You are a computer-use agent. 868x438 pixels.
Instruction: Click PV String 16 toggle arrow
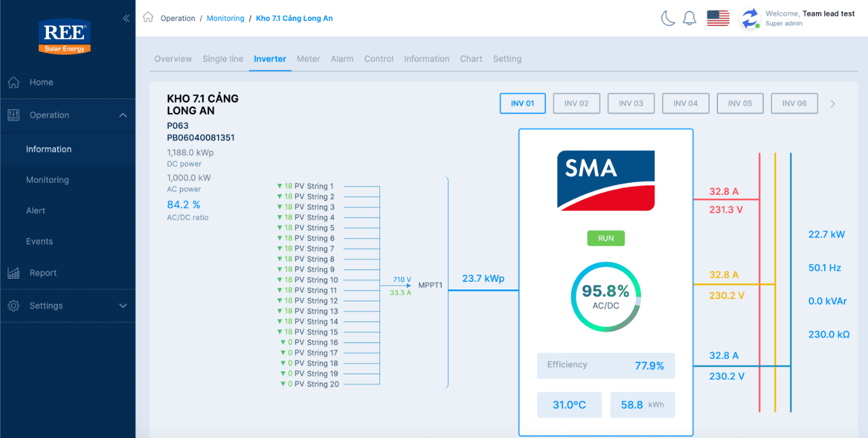tap(283, 343)
